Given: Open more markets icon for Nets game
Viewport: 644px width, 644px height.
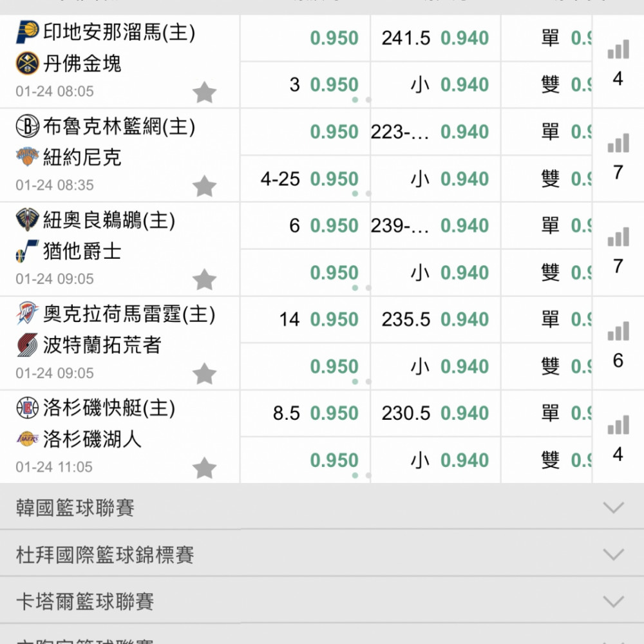Looking at the screenshot, I should (x=618, y=144).
